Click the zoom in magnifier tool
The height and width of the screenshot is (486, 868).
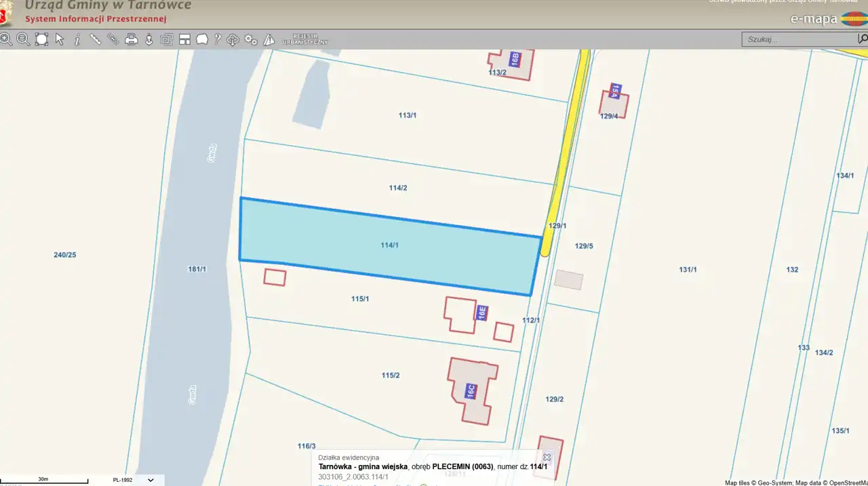click(6, 39)
